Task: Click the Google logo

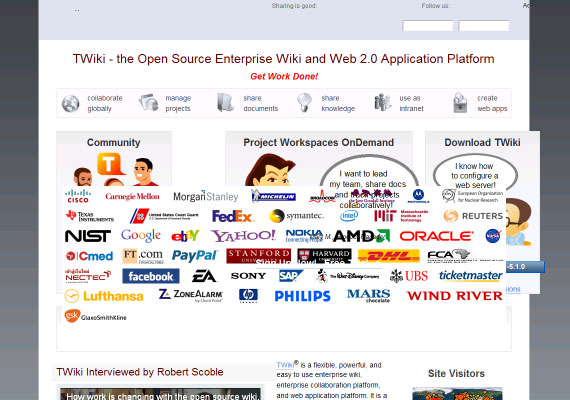Action: (141, 236)
